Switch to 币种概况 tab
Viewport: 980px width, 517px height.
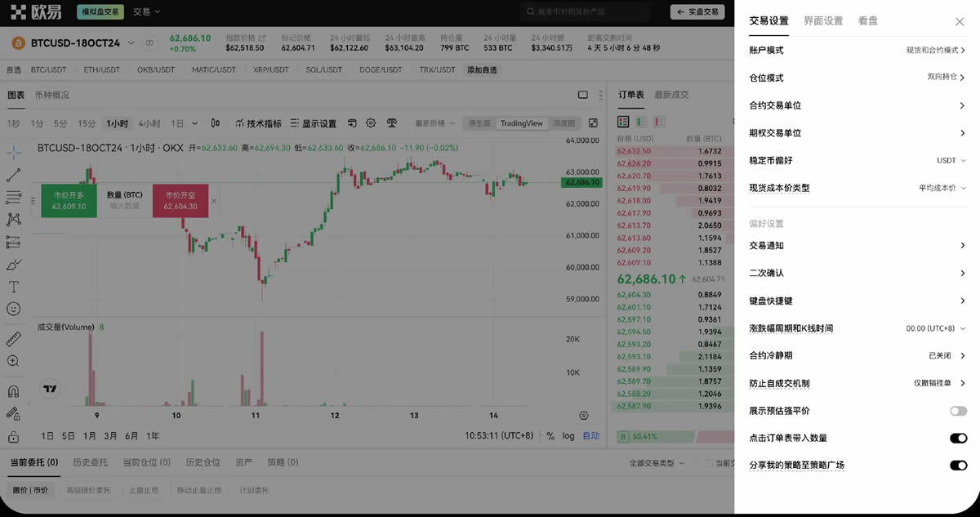click(x=51, y=95)
